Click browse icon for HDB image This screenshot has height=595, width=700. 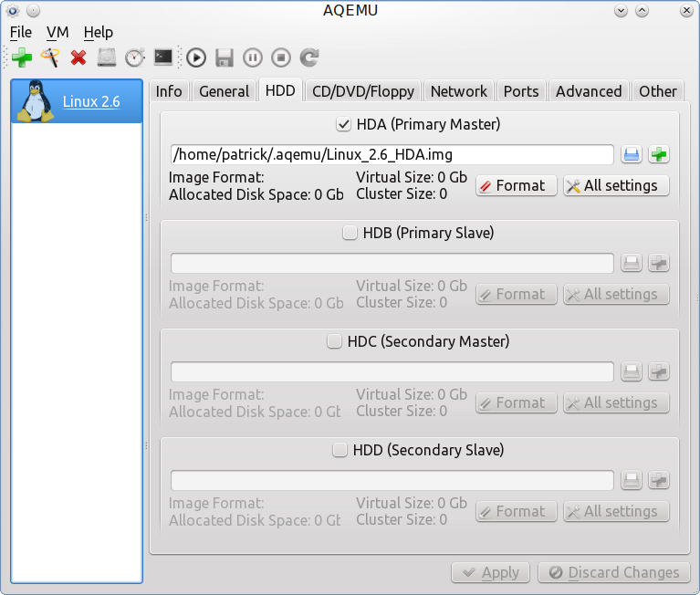(632, 263)
